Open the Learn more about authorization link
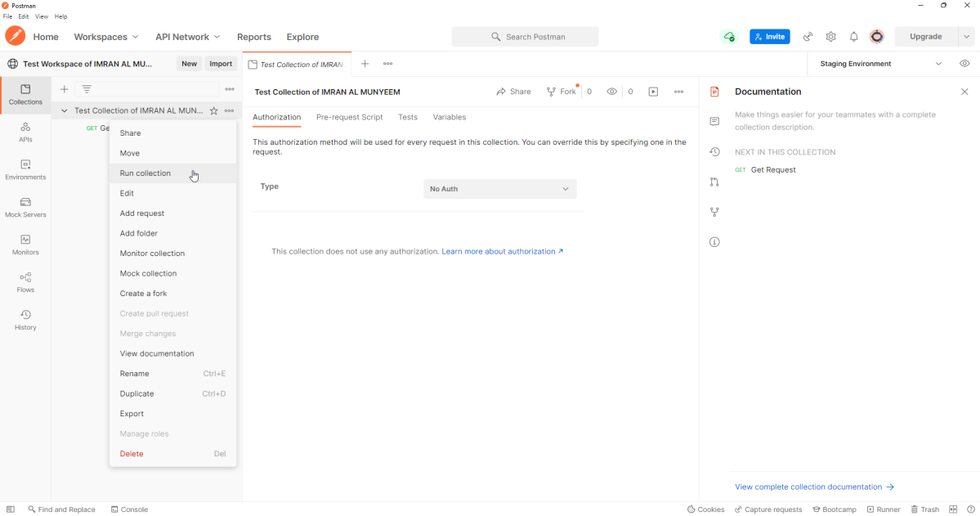 (503, 251)
